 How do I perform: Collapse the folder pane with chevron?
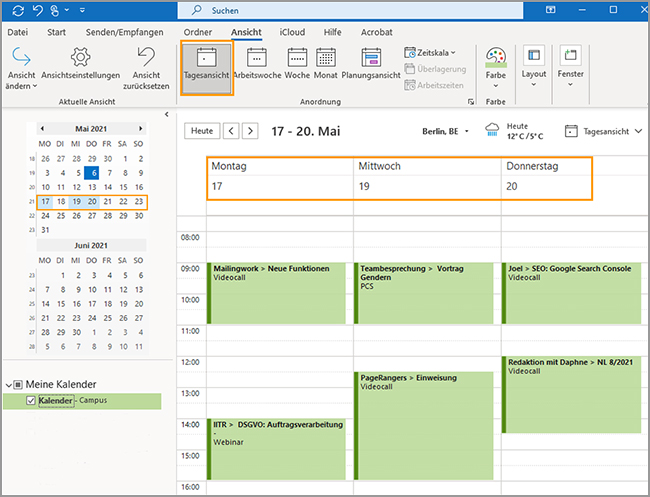[167, 114]
